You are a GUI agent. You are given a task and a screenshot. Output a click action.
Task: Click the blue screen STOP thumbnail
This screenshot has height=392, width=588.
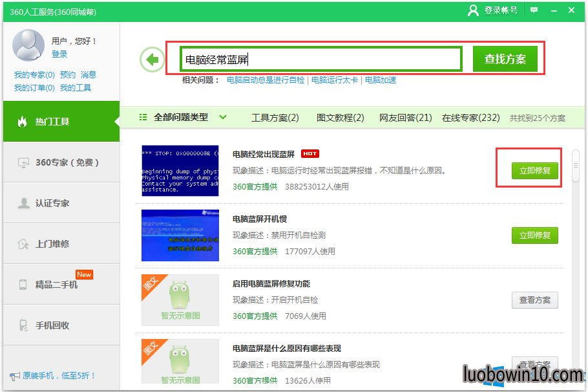tap(180, 171)
